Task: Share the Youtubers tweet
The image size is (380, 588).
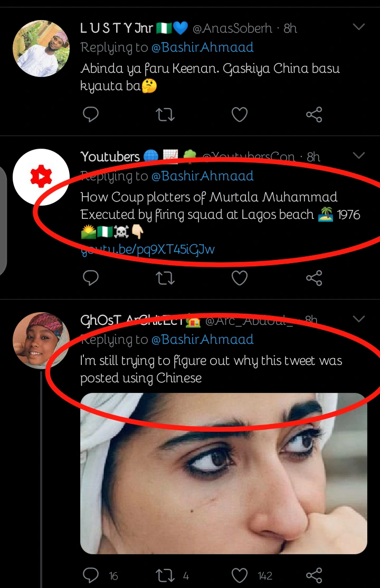Action: (314, 278)
